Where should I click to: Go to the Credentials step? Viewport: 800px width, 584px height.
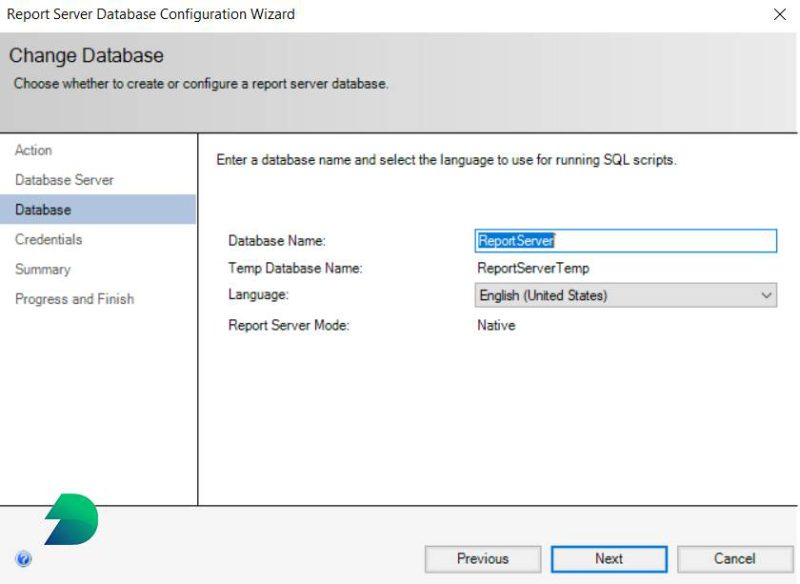(47, 239)
